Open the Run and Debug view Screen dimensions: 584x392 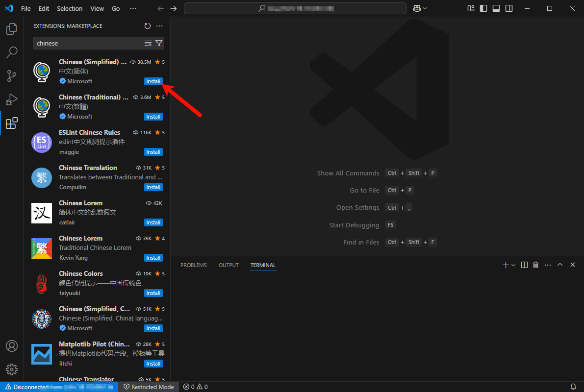point(11,99)
